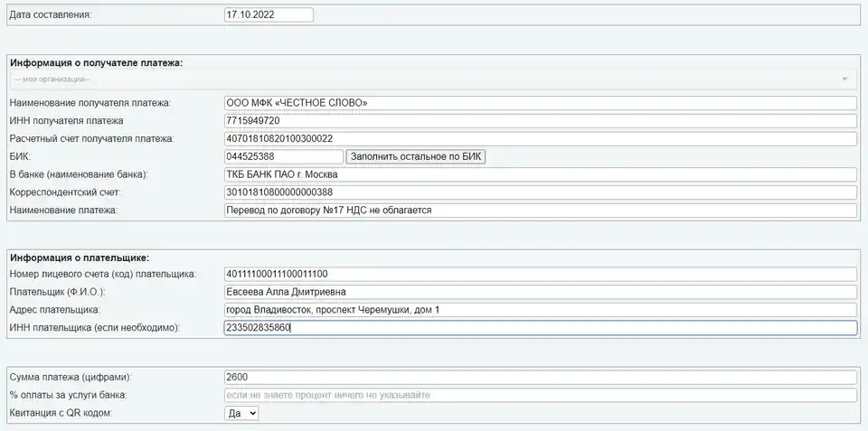
Task: Click the payer address field
Action: (x=540, y=310)
